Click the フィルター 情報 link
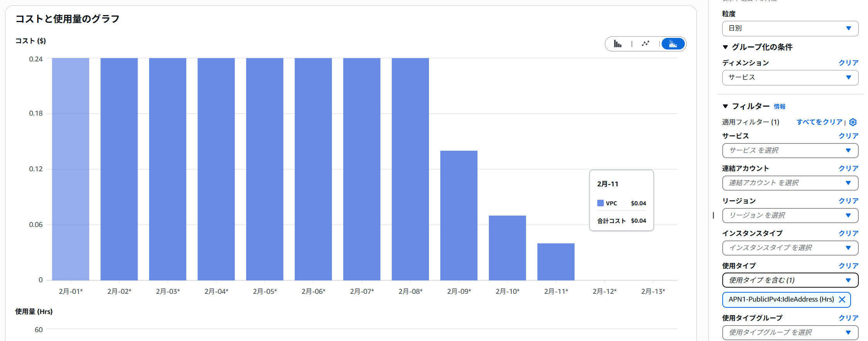The height and width of the screenshot is (341, 868). tap(779, 107)
